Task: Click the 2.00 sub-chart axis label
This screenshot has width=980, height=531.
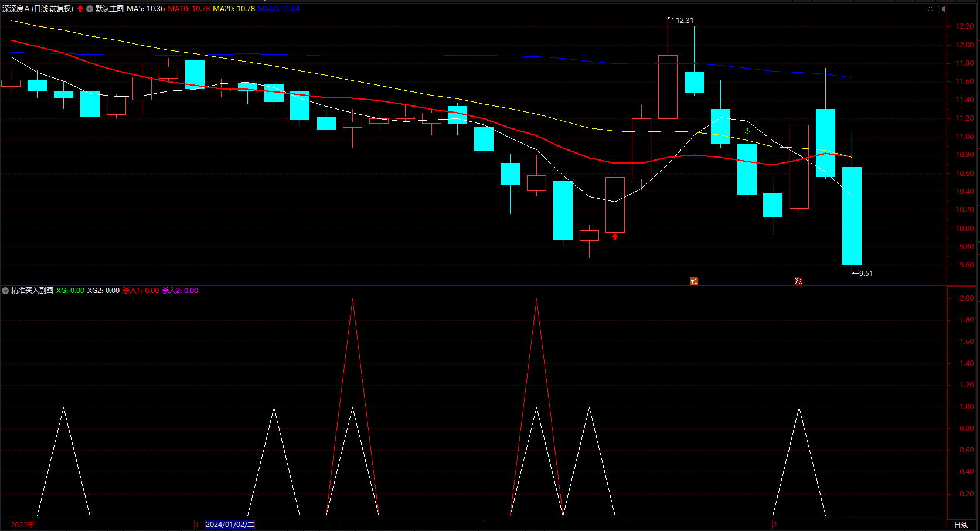Action: pyautogui.click(x=967, y=298)
